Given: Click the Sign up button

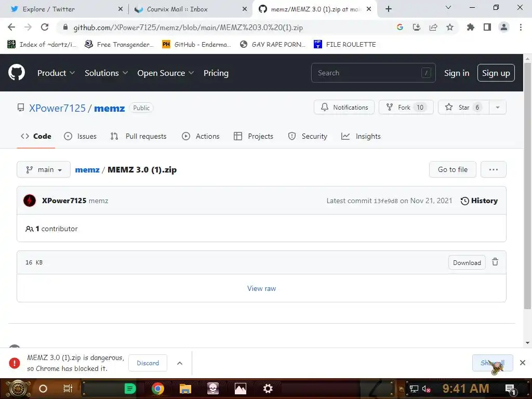Looking at the screenshot, I should point(496,73).
